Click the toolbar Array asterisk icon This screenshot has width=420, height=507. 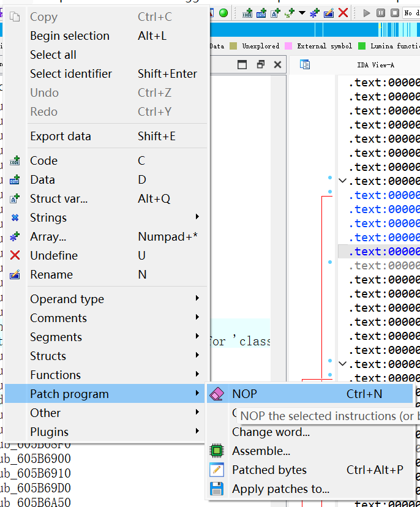(315, 13)
